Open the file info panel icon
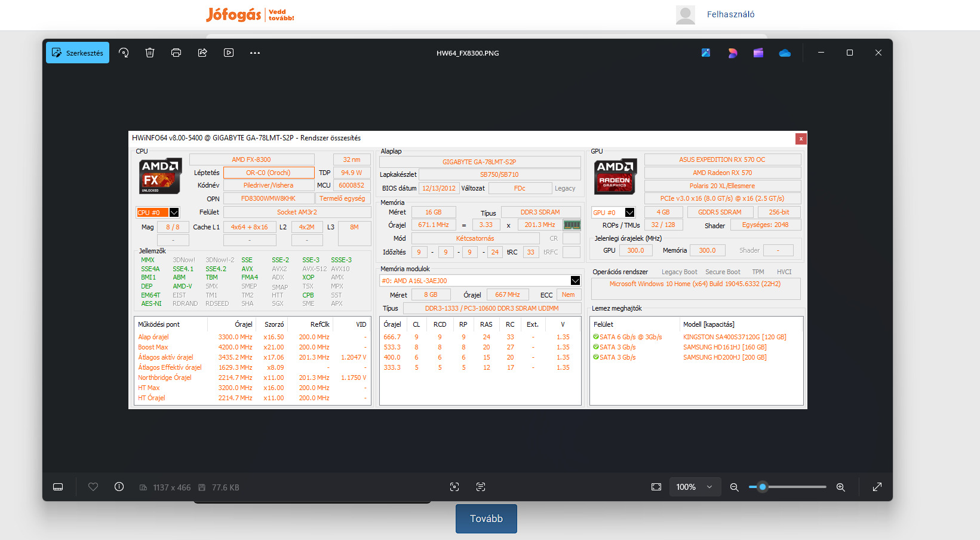The image size is (980, 540). click(x=119, y=487)
